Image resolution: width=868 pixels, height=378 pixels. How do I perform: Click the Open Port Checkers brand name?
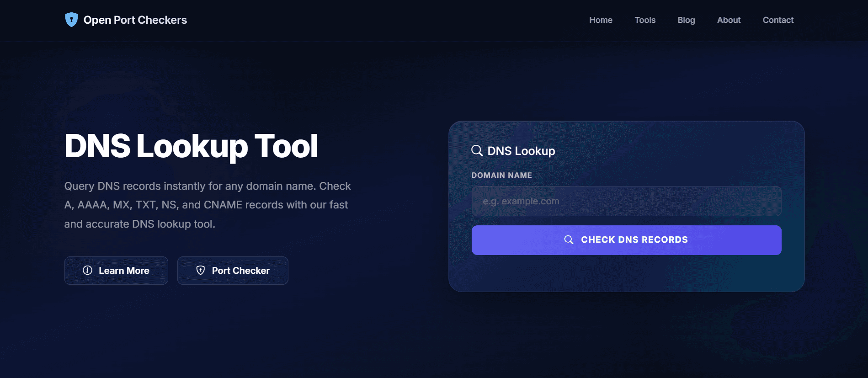pos(135,20)
